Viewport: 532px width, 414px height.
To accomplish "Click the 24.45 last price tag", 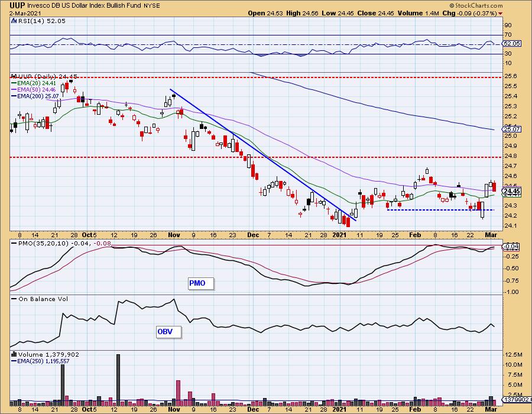I will (x=512, y=191).
